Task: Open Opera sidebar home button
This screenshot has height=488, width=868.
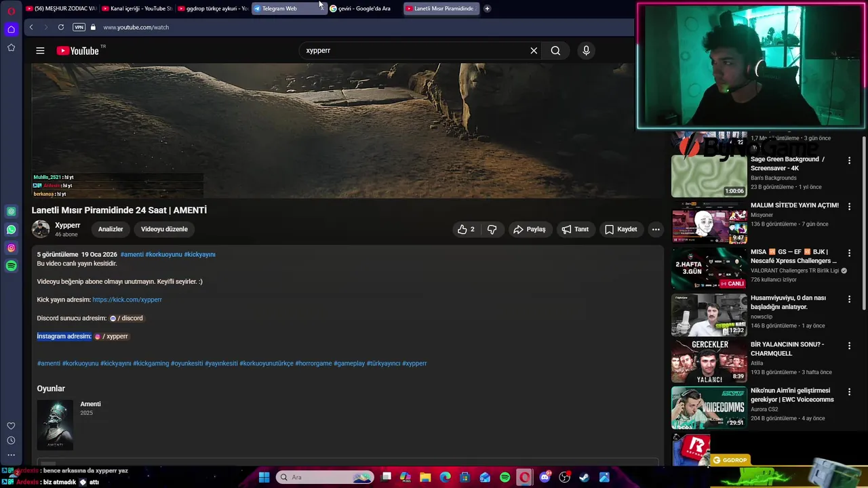Action: coord(11,29)
